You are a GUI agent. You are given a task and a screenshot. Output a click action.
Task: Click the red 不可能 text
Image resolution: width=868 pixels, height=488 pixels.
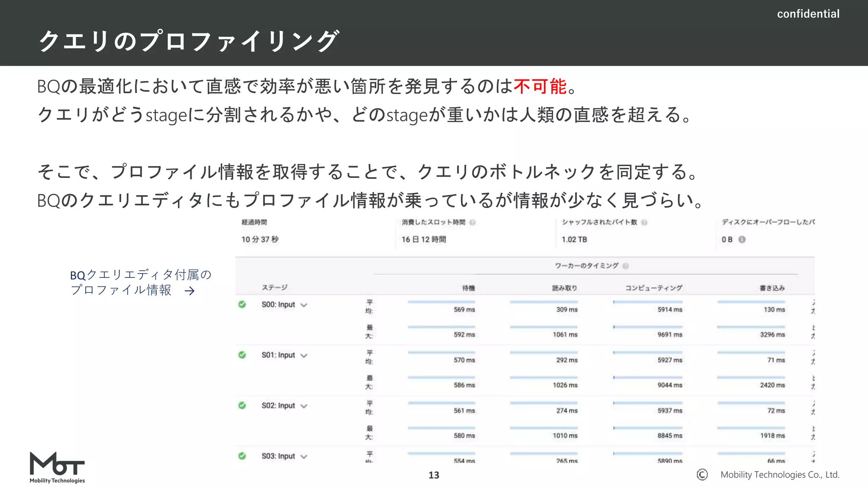(x=540, y=86)
